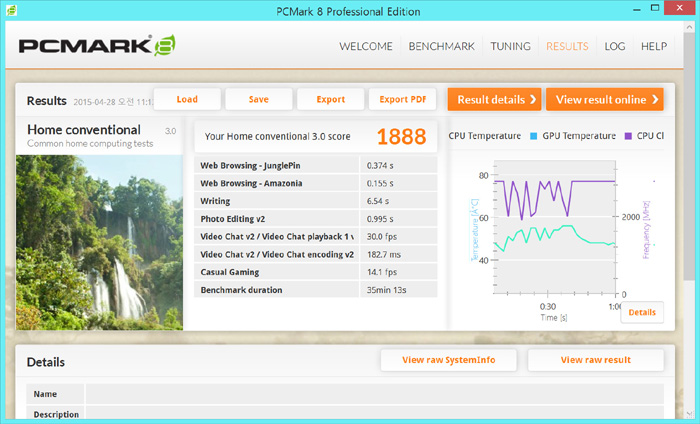The width and height of the screenshot is (700, 424).
Task: Maximize the PCMark 8 window
Action: click(x=655, y=8)
